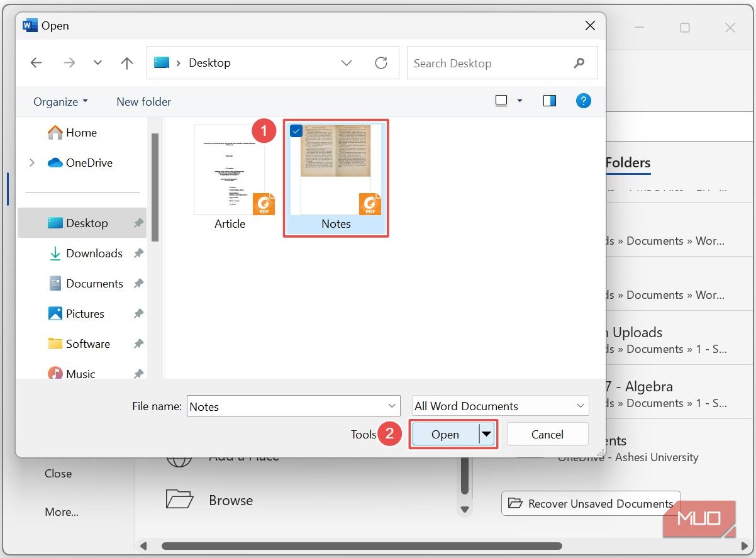This screenshot has width=756, height=558.
Task: Go back using the Back arrow
Action: coord(36,63)
